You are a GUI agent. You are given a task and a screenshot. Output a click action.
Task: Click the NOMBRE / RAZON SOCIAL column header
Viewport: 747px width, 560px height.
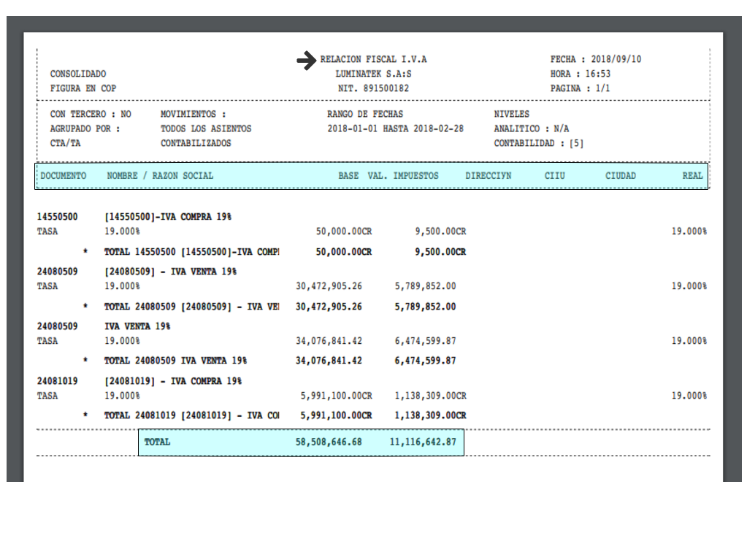(x=160, y=176)
